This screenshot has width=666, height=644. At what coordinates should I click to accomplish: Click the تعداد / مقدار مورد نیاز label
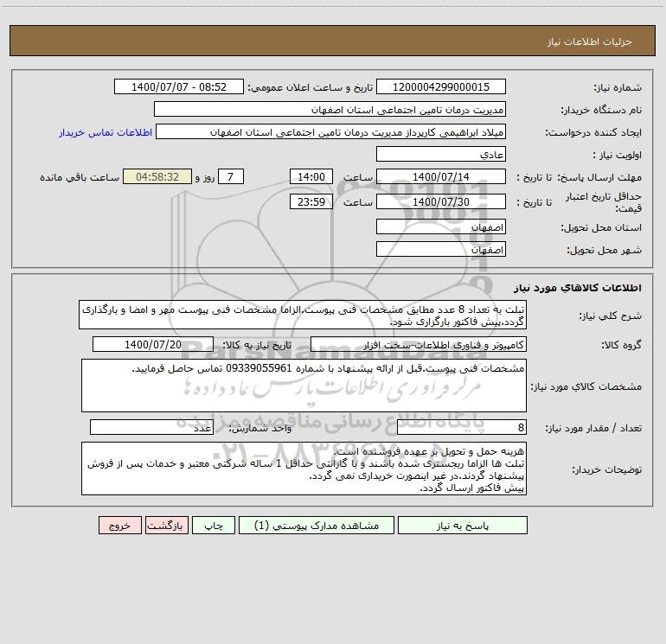coord(593,429)
